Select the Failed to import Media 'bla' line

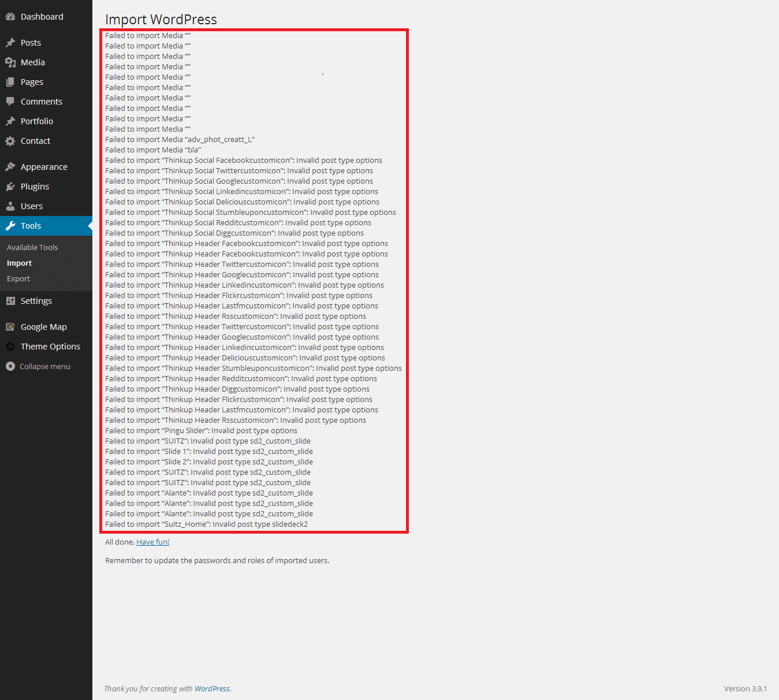pos(153,150)
